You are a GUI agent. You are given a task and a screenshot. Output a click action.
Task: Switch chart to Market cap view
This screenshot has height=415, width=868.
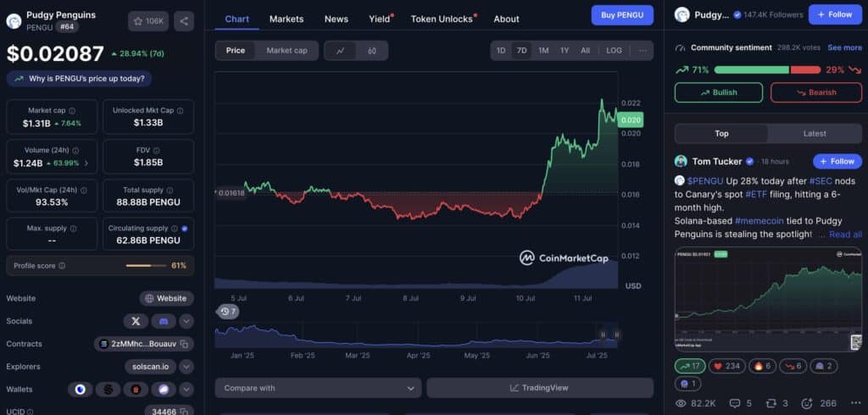287,50
